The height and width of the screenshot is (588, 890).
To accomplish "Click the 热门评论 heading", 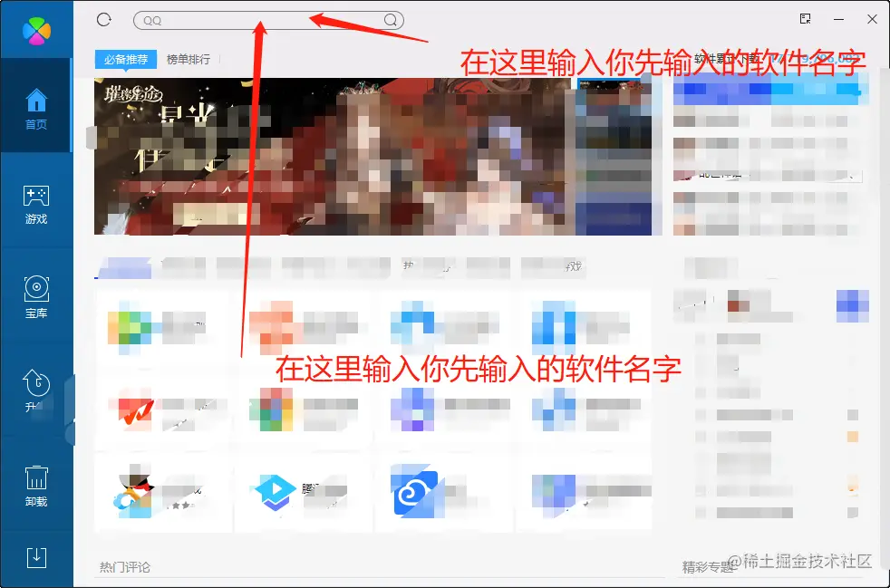I will tap(125, 566).
